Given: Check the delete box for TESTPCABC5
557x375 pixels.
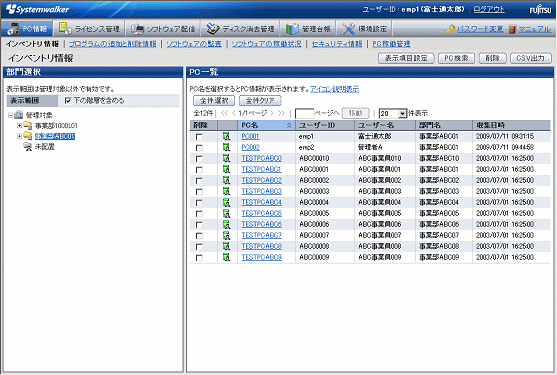Looking at the screenshot, I should click(x=199, y=214).
